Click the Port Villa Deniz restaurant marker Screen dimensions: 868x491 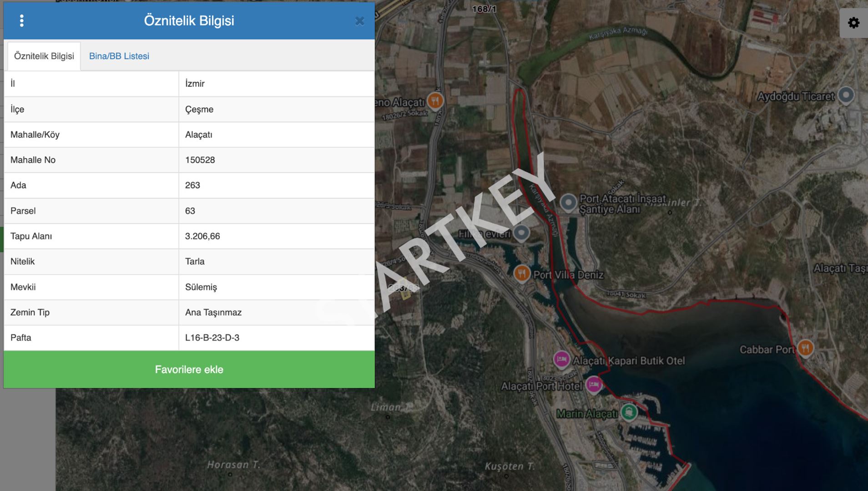pos(521,273)
